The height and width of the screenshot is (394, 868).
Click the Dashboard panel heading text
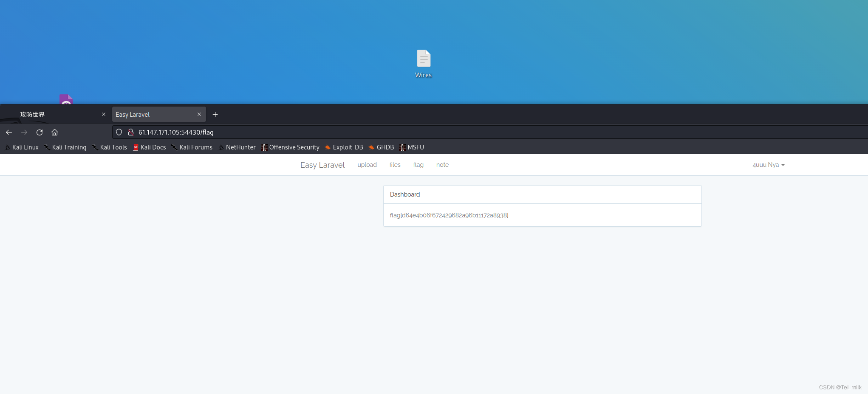[405, 194]
